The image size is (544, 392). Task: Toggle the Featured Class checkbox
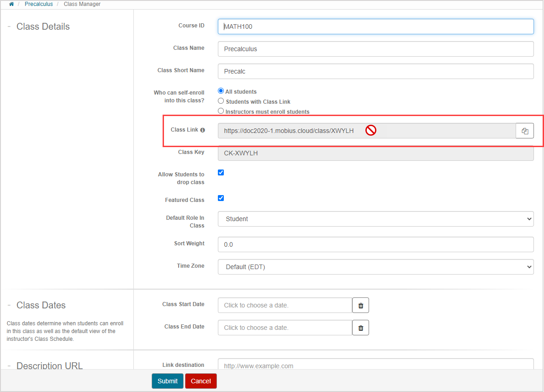coord(221,198)
